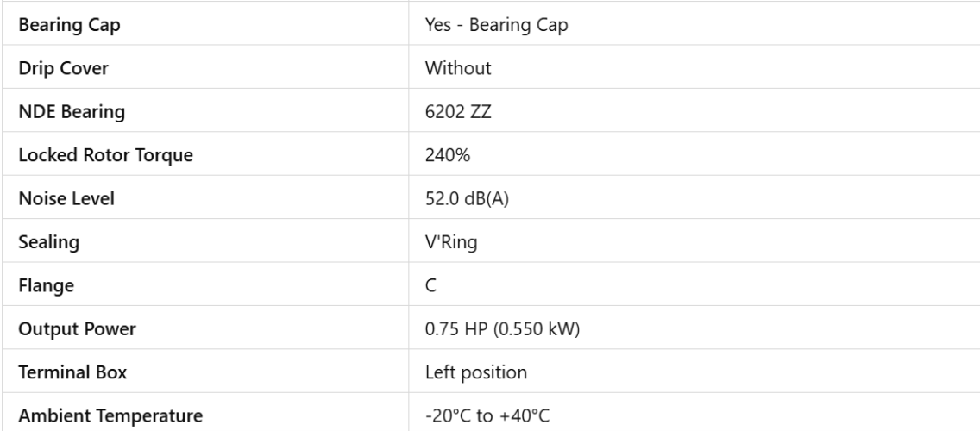Click the 'Without' drip cover value
This screenshot has width=980, height=431.
(453, 68)
